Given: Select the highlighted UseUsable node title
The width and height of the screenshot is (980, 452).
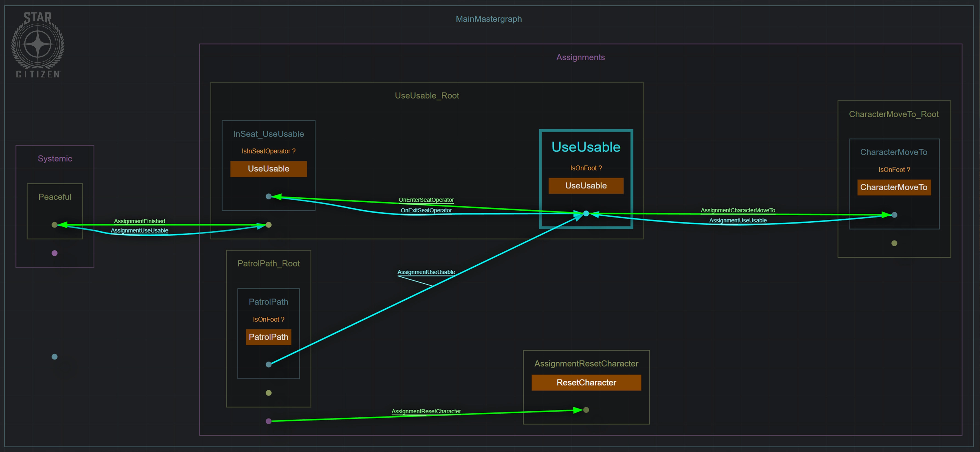Looking at the screenshot, I should point(586,147).
